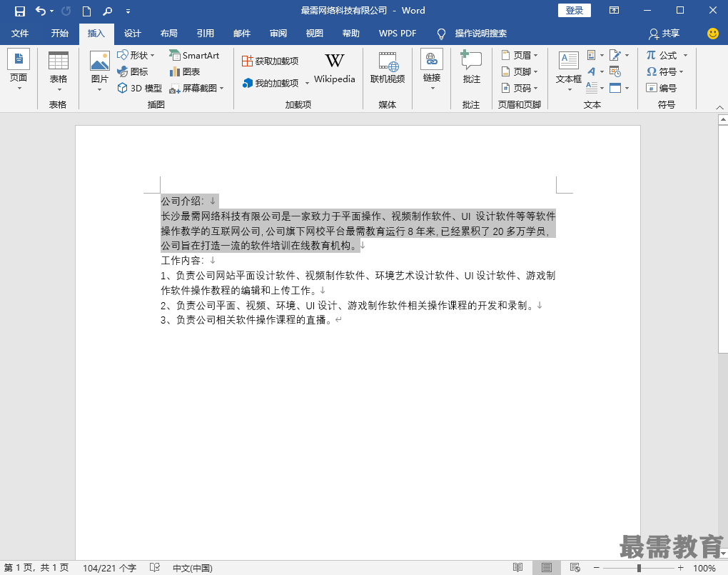The height and width of the screenshot is (575, 728).
Task: Open the Wikipedia add-in
Action: tap(334, 68)
